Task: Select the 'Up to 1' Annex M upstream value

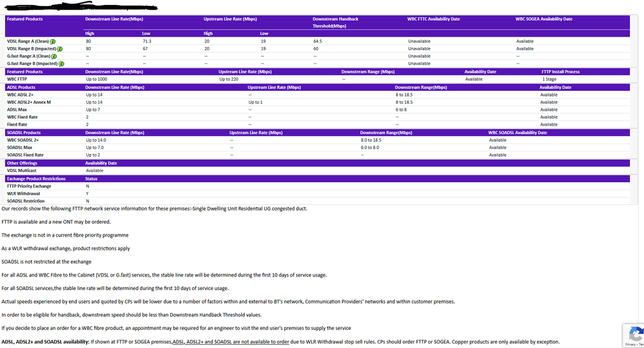Action: [255, 102]
